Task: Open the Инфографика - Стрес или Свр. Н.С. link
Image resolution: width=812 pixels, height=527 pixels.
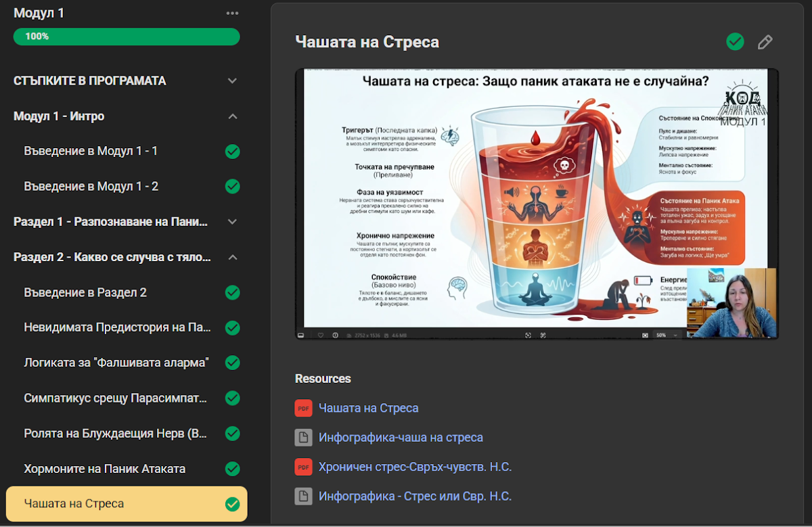Action: click(x=415, y=497)
